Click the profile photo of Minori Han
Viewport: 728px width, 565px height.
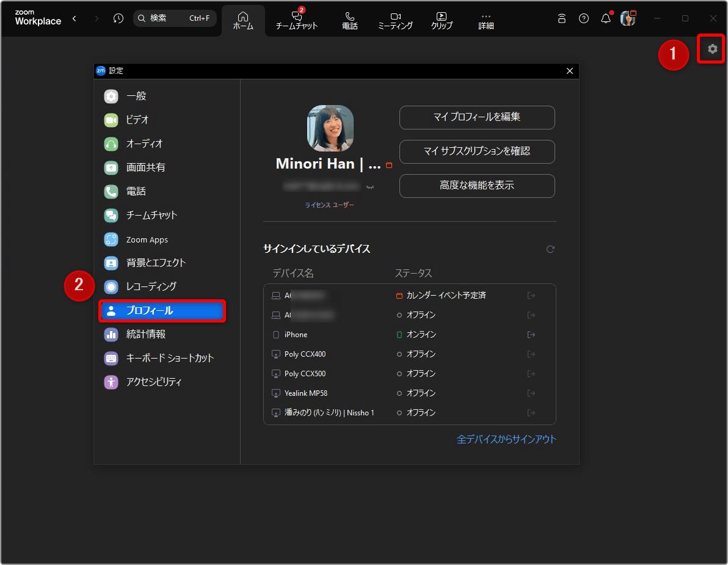point(330,128)
